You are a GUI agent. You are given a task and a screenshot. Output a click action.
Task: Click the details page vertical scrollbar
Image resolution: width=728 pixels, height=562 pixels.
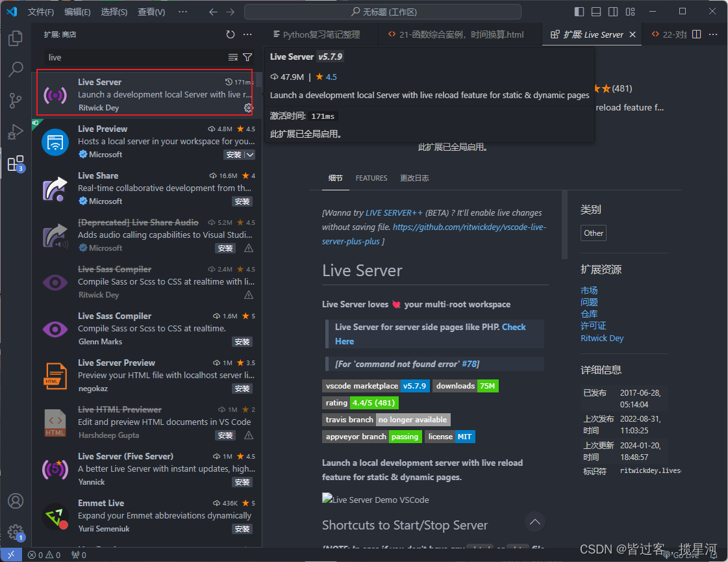(564, 225)
